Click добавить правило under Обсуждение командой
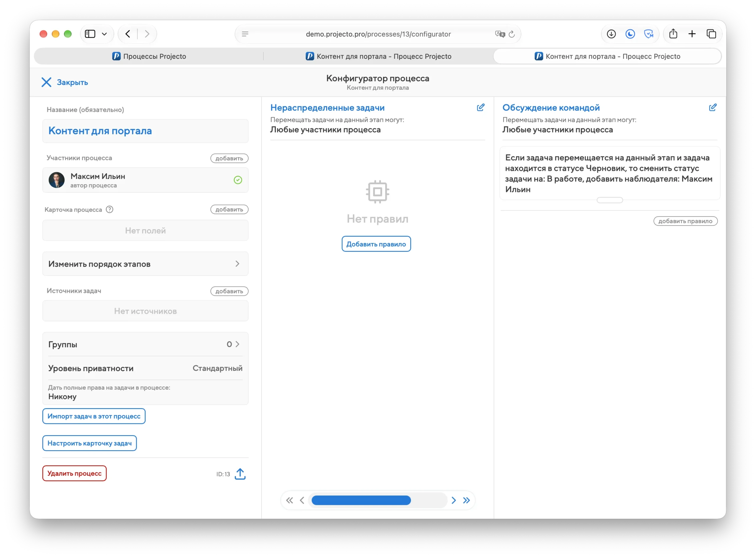This screenshot has width=756, height=558. (x=685, y=221)
